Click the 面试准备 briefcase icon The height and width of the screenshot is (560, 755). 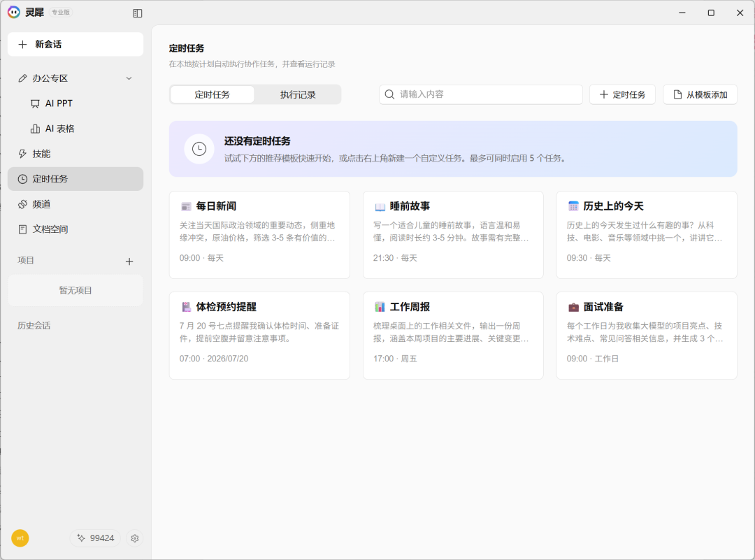click(573, 307)
